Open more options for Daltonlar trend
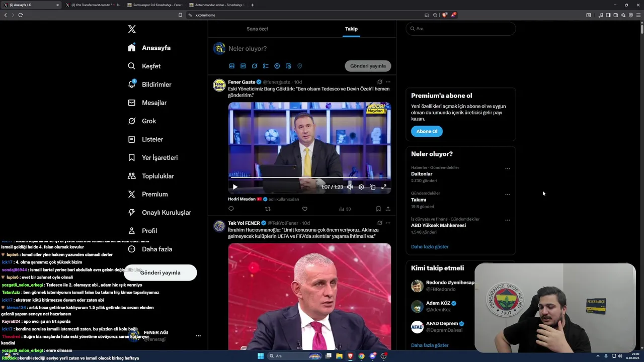Screen dimensions: 644x362 click(507, 169)
